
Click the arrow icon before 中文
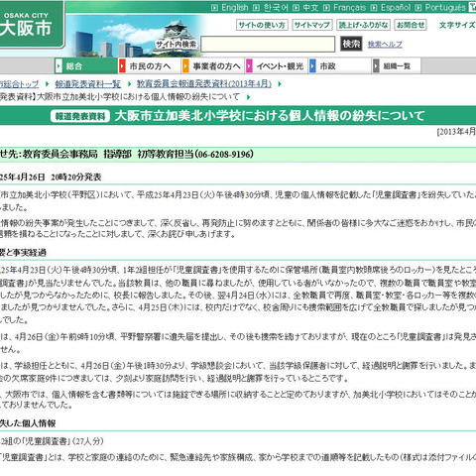click(x=297, y=8)
